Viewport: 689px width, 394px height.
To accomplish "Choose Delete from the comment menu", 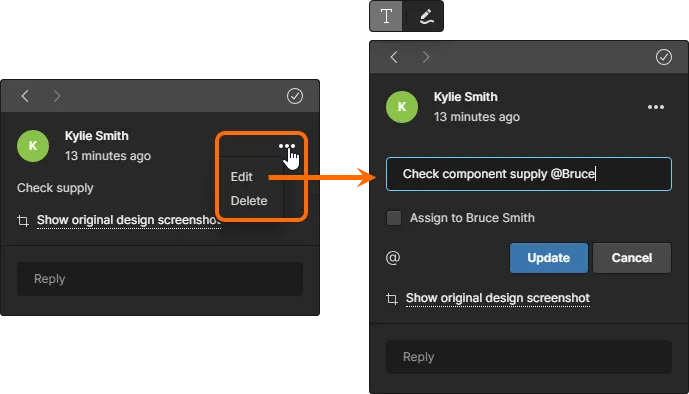I will 249,201.
